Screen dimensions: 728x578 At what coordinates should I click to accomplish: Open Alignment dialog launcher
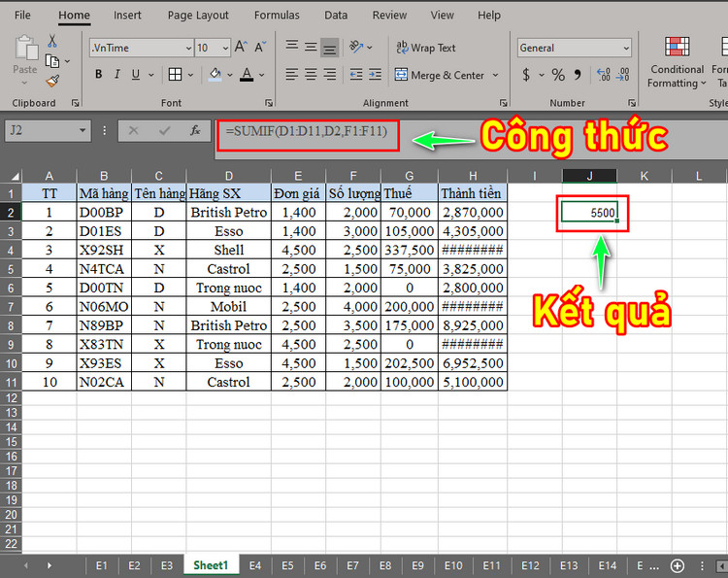(503, 103)
